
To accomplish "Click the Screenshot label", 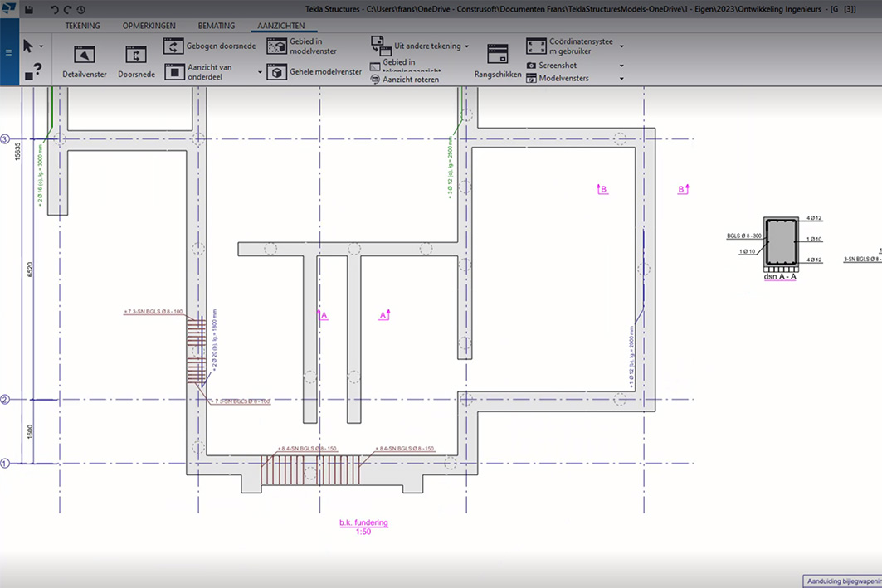I will (x=558, y=66).
